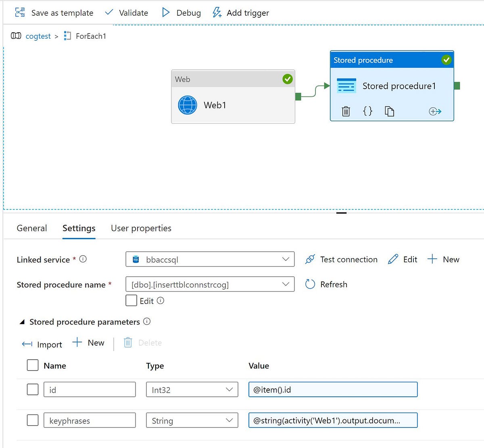The width and height of the screenshot is (484, 448).
Task: Click the Validate checkmark icon
Action: 108,13
